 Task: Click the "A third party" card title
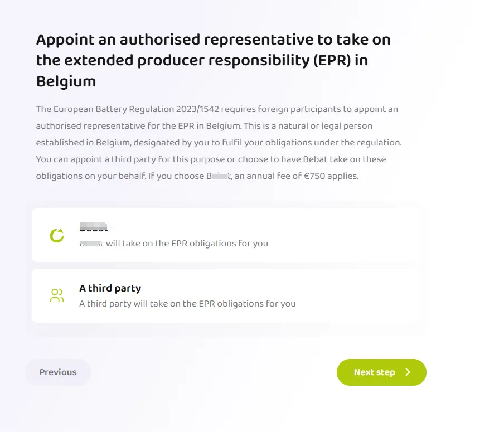[x=110, y=288]
